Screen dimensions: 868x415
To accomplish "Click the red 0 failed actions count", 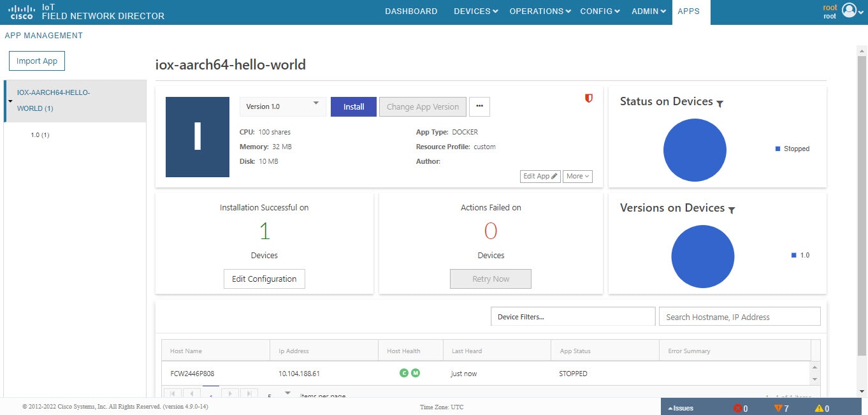I will (491, 231).
